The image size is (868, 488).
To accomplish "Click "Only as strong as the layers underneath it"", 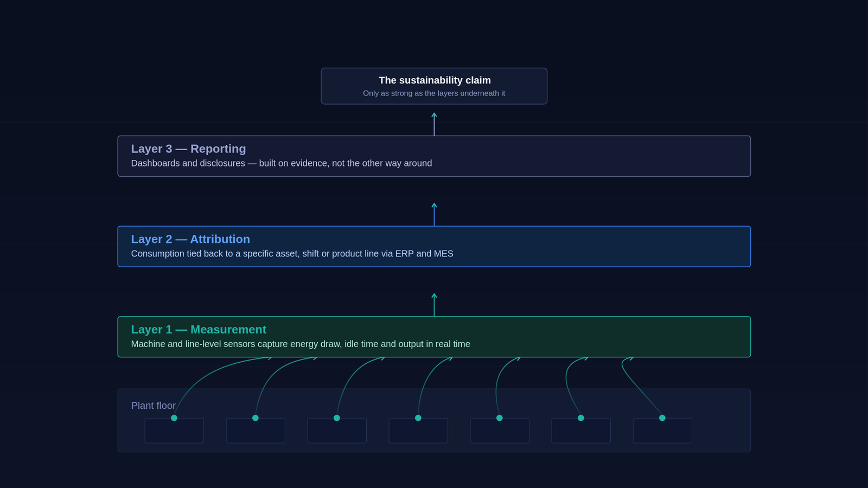I will pos(434,93).
